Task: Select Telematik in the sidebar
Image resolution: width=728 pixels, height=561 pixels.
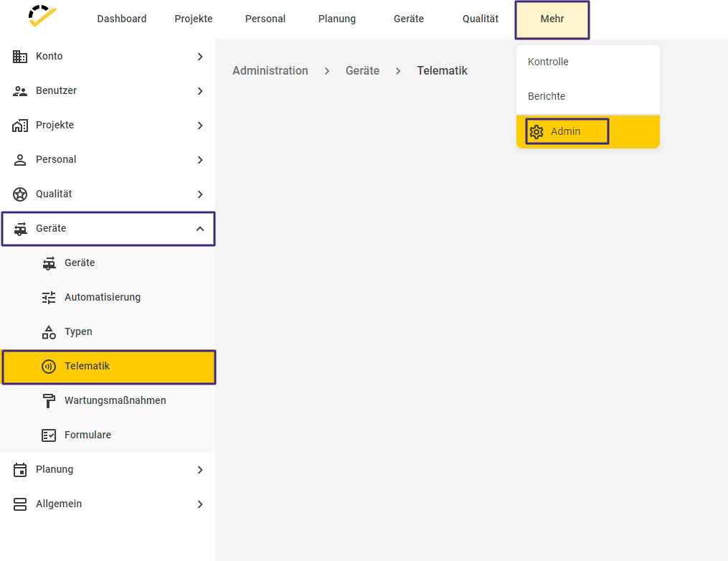Action: [x=109, y=367]
